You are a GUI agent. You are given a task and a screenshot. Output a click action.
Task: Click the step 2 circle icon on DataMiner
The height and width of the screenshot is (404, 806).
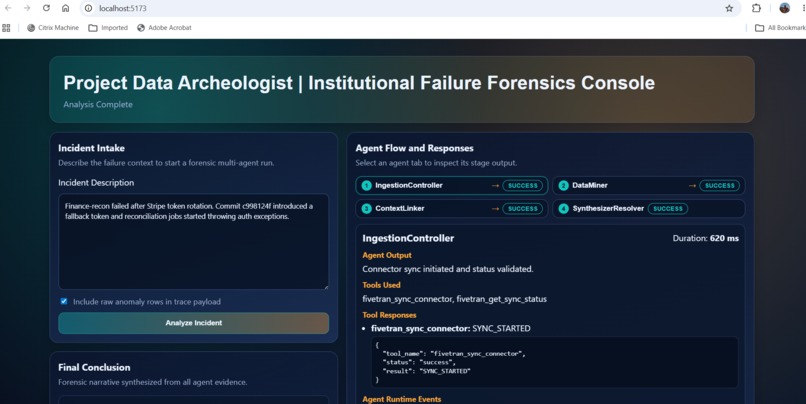click(x=563, y=186)
